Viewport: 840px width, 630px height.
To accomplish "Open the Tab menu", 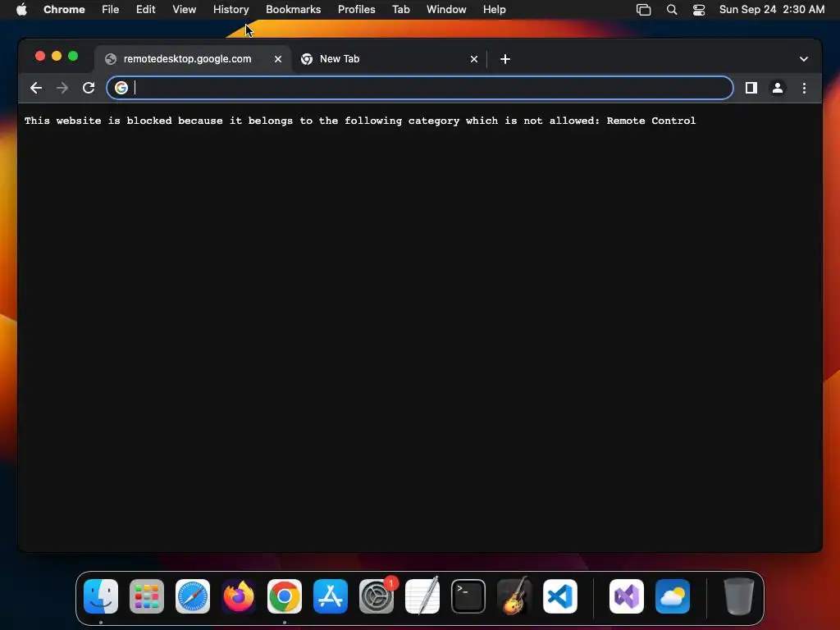I will coord(400,10).
